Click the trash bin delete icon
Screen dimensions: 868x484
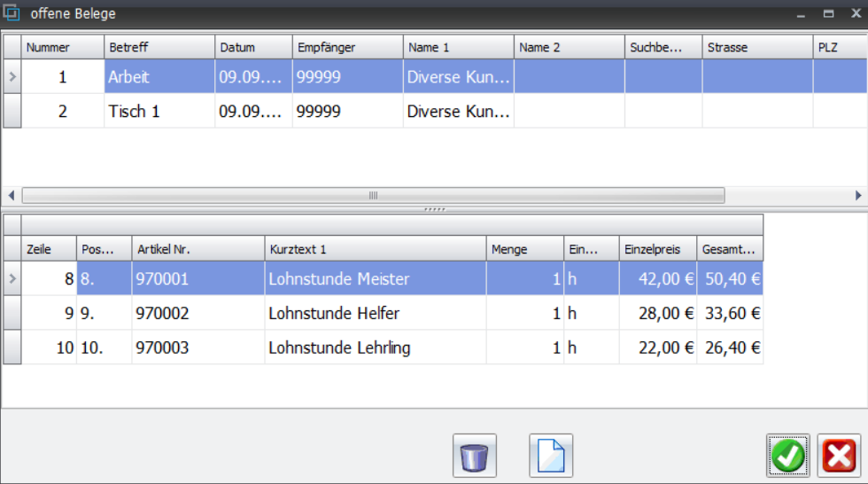tap(474, 456)
